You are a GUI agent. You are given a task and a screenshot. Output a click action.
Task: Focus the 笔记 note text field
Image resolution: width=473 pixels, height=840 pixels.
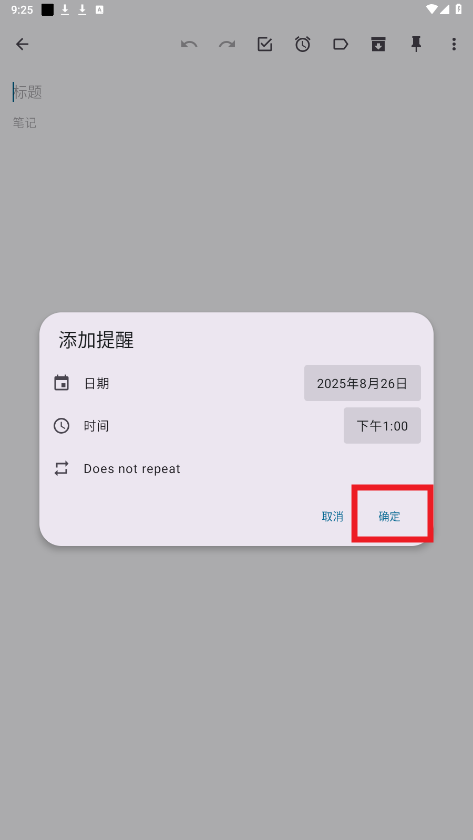click(x=236, y=123)
